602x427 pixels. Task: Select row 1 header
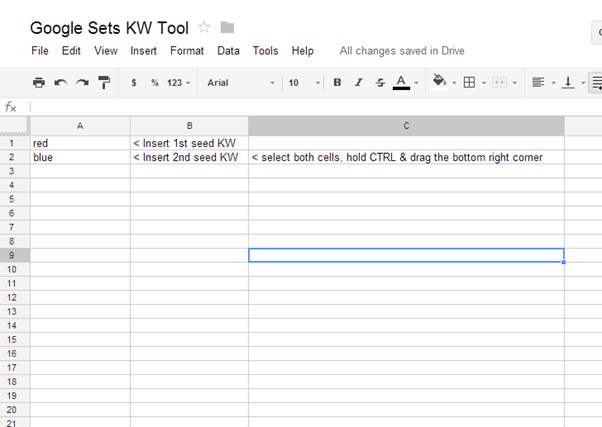tap(15, 143)
